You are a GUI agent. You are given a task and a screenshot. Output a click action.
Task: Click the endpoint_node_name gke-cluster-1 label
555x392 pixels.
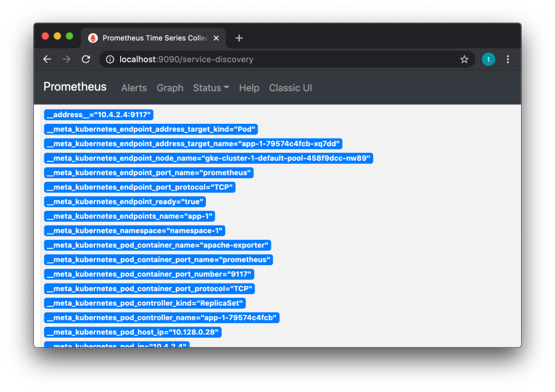point(208,158)
